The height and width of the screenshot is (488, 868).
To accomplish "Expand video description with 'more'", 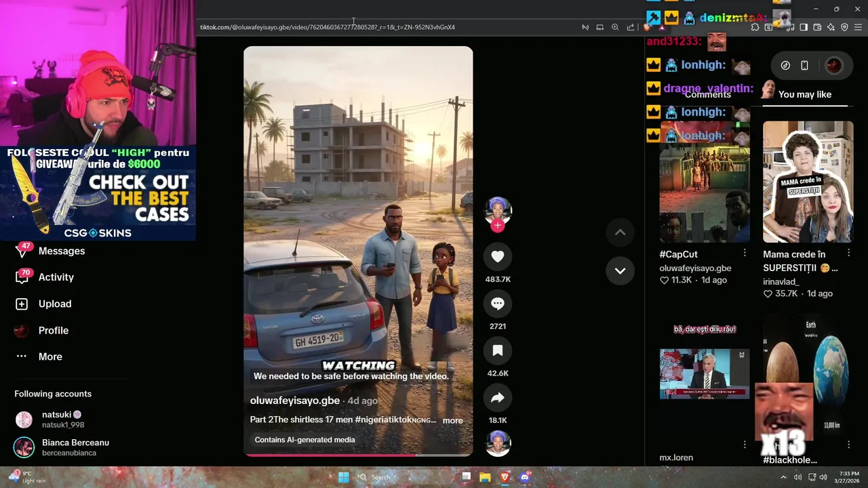I will click(x=452, y=420).
